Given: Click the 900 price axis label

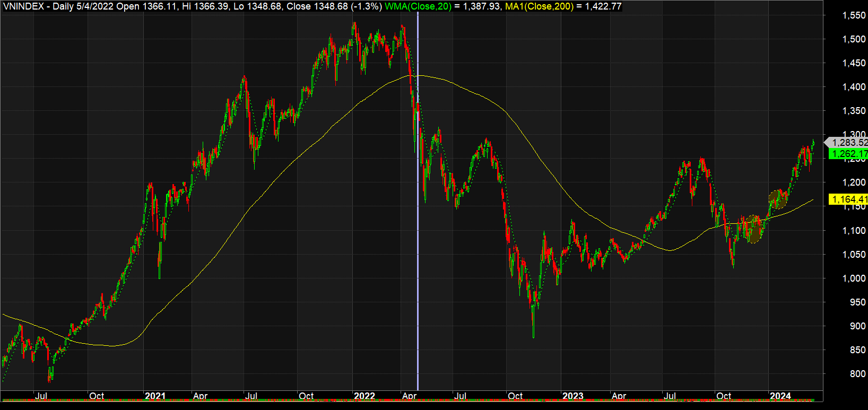Looking at the screenshot, I should click(x=858, y=326).
